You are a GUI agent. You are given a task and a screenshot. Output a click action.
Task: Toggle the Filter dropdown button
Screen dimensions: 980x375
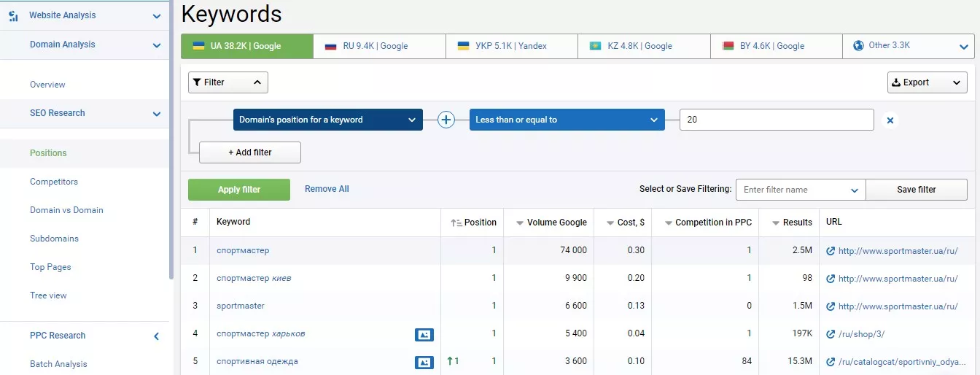[228, 82]
